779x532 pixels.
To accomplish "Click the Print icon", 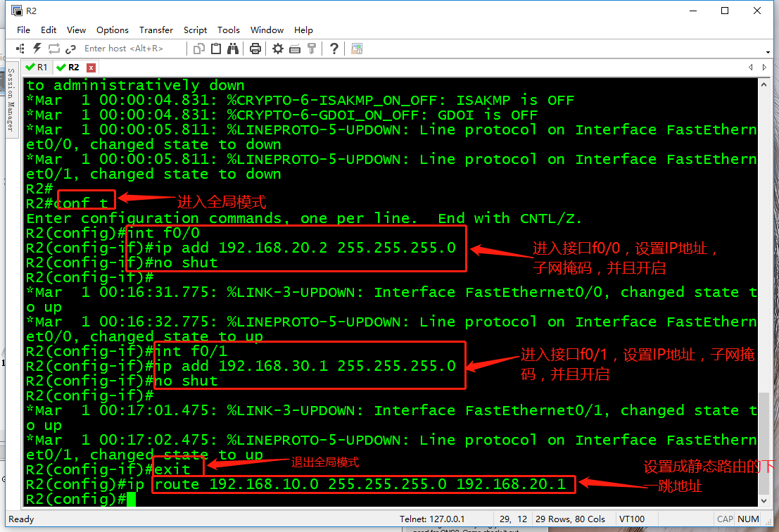I will point(255,49).
